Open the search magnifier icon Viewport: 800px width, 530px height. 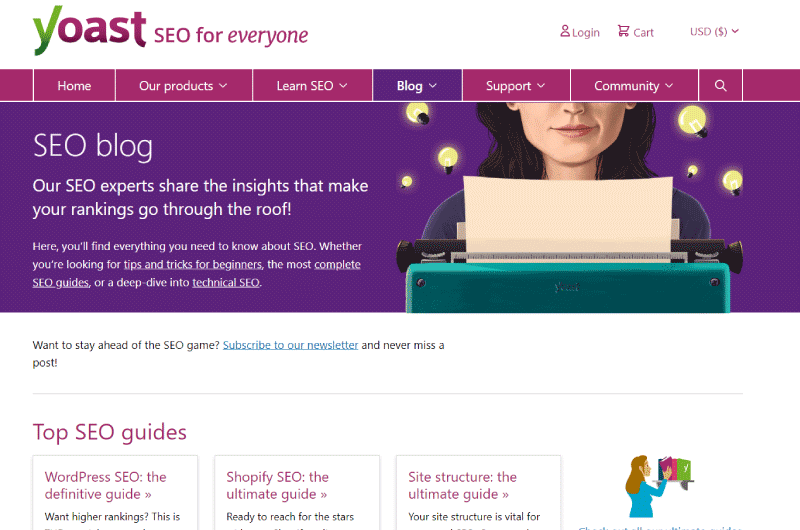pos(720,86)
